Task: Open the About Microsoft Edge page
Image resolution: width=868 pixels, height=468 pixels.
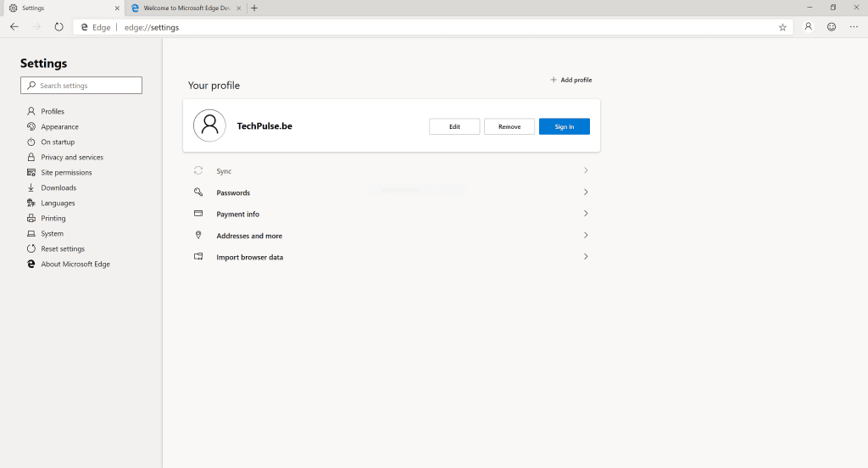Action: click(x=75, y=265)
